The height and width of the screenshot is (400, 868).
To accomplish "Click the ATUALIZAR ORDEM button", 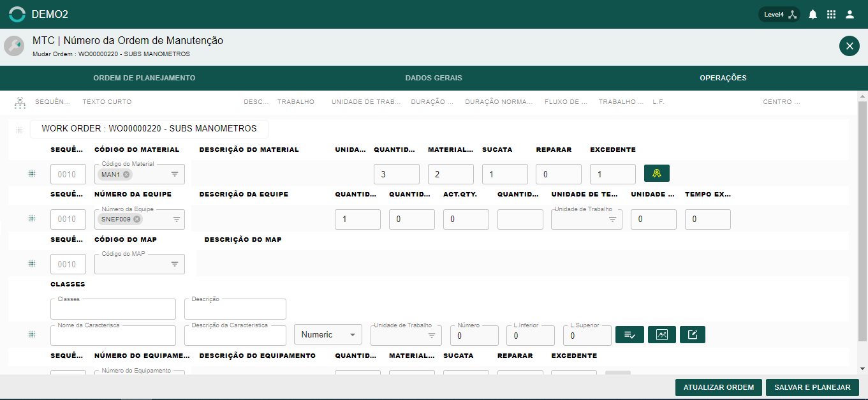I will (x=719, y=387).
